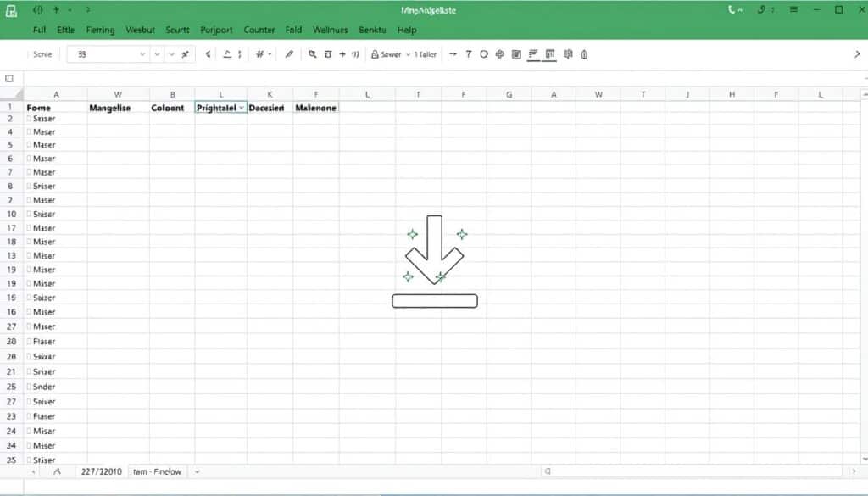Tick the checkbox beside Snder
This screenshot has height=496, width=868.
coord(29,387)
